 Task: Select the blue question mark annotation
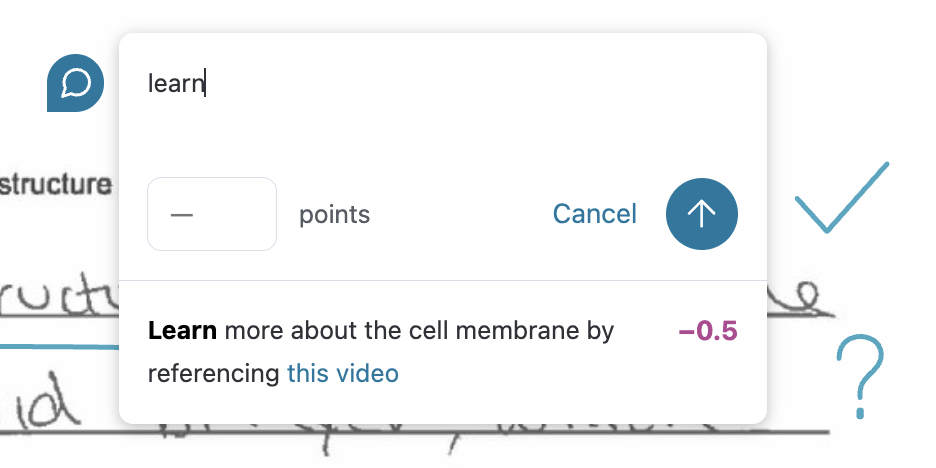click(x=859, y=376)
